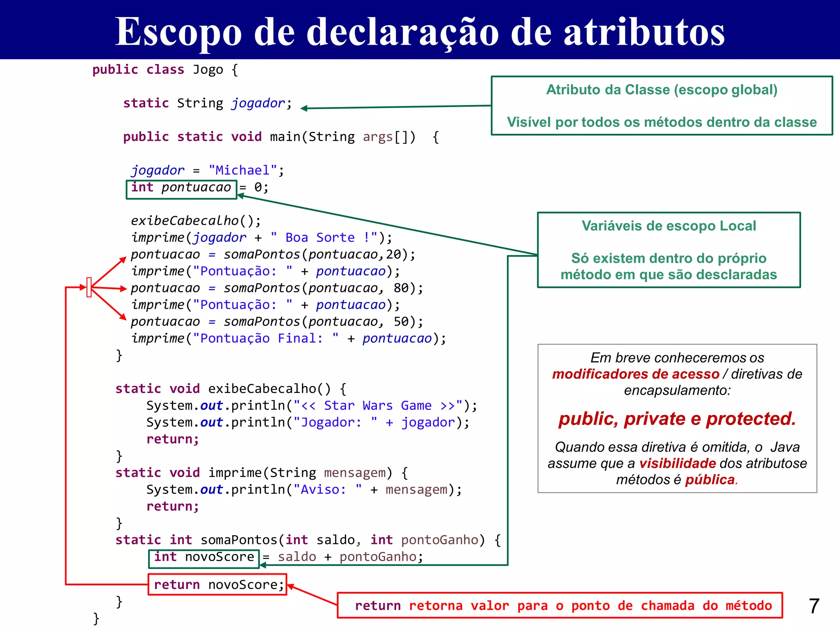Viewport: 840px width, 630px height.
Task: Click the 'static String jogador;' declaration
Action: [208, 103]
